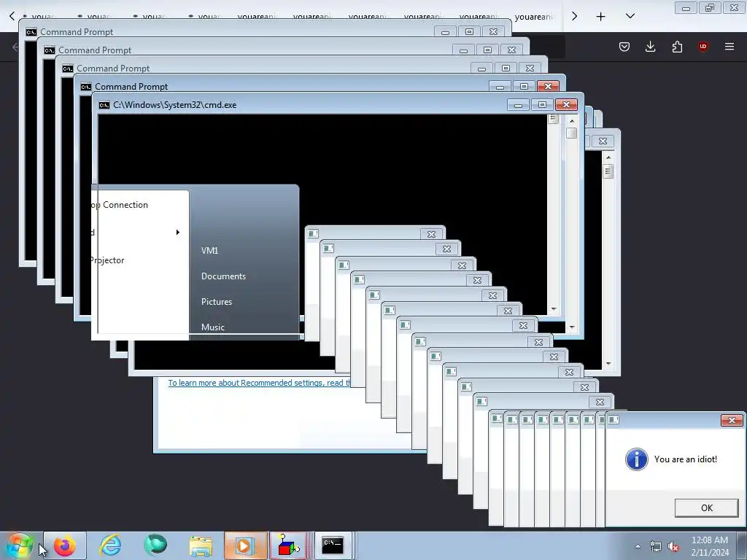Click cmd.exe outer scrollbar thumb
The image size is (747, 560).
[572, 133]
